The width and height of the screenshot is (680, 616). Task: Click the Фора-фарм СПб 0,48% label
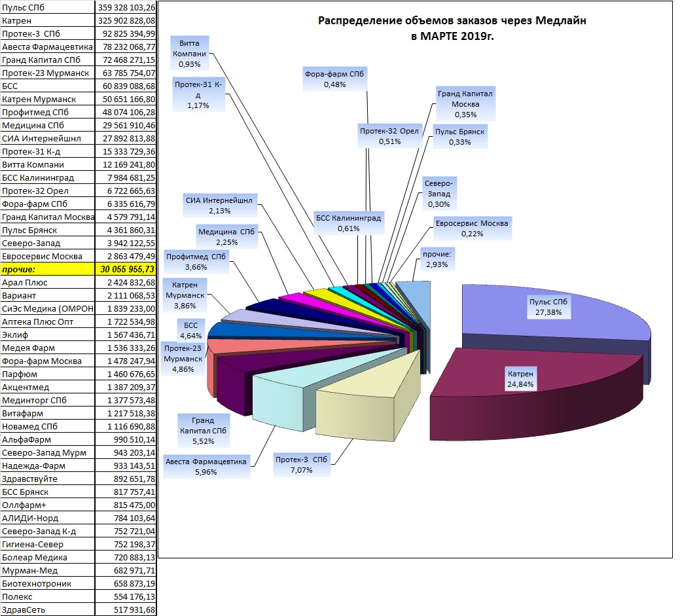point(334,79)
